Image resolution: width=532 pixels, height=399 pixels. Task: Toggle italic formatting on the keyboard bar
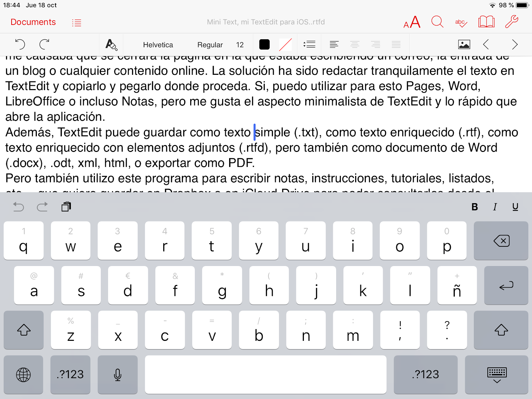pyautogui.click(x=495, y=207)
